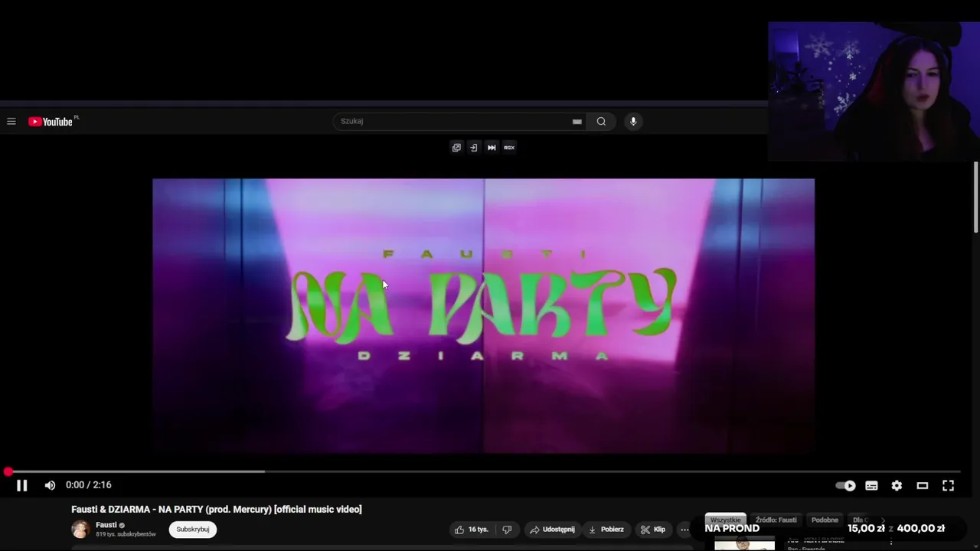This screenshot has height=551, width=980.
Task: Start voice search with microphone
Action: (633, 121)
